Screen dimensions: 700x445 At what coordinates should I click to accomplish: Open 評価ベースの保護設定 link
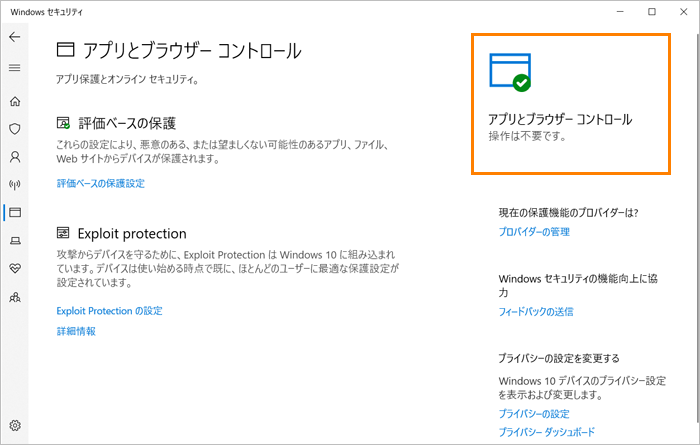(x=100, y=183)
